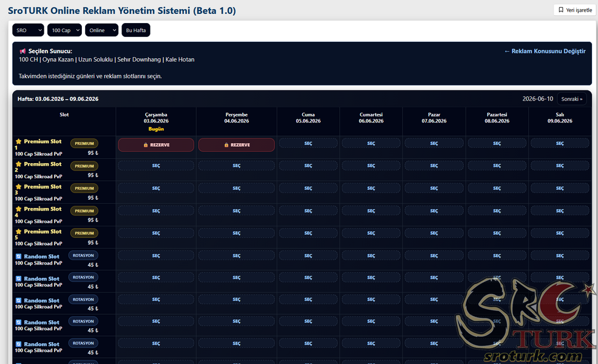
Task: Select Premium Slot 3 on Pazartesi
Action: pos(497,188)
